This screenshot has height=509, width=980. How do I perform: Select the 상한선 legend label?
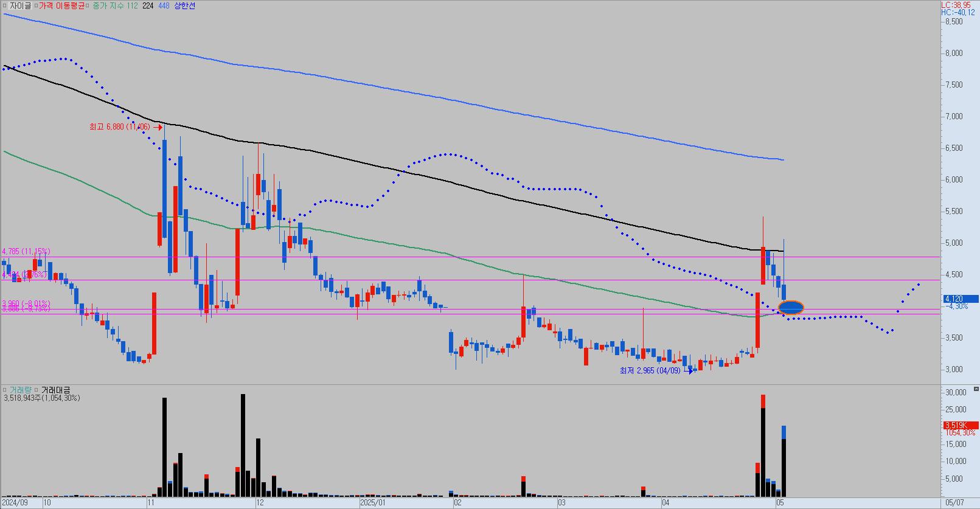(x=185, y=5)
